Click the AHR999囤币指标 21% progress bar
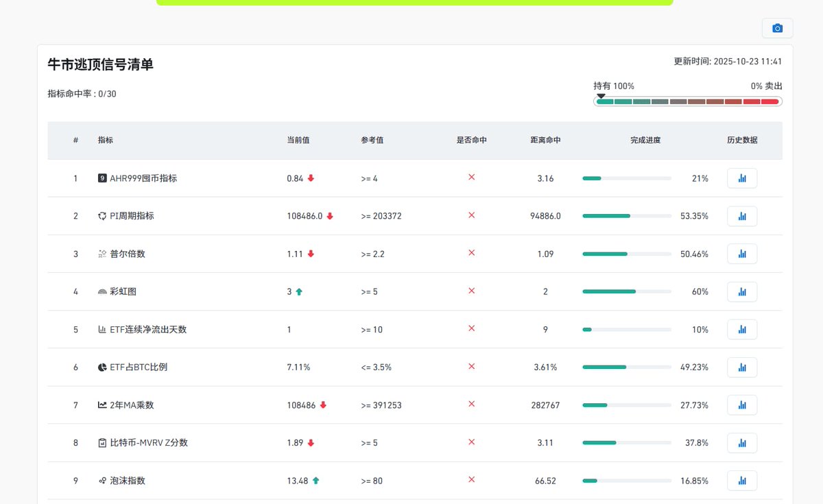 point(627,178)
